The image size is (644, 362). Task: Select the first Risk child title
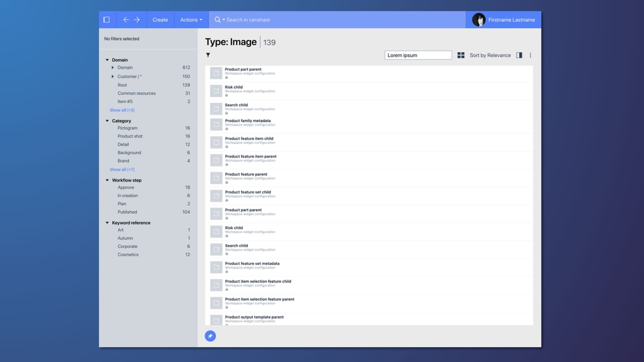point(234,87)
